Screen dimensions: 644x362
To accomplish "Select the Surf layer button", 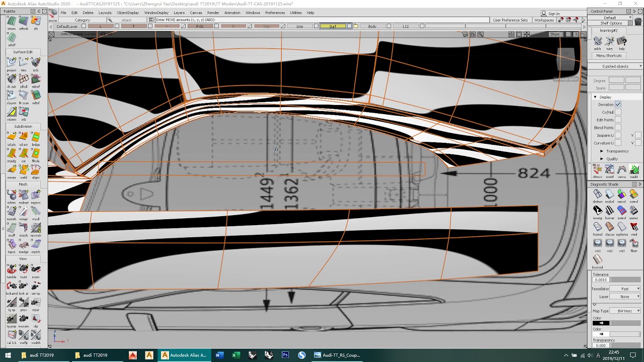I will [333, 26].
